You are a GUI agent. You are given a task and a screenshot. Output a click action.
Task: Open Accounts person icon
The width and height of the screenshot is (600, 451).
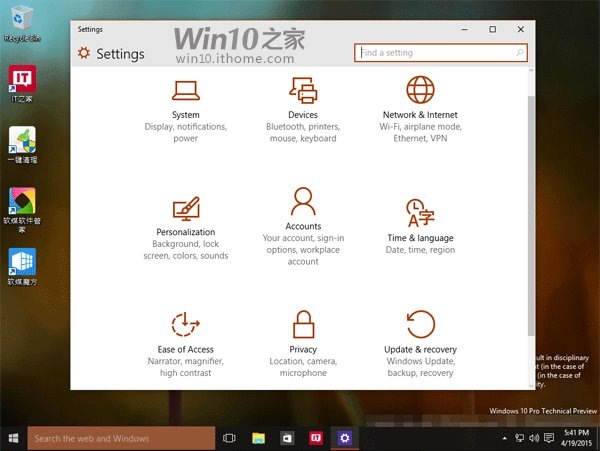tap(303, 201)
